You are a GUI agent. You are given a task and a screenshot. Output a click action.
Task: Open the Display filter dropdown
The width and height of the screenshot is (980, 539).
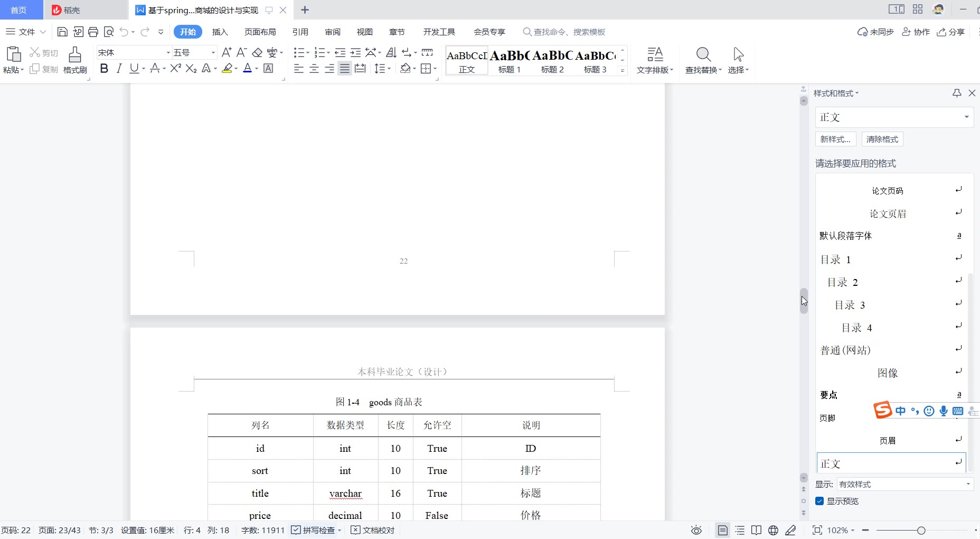[x=968, y=484]
